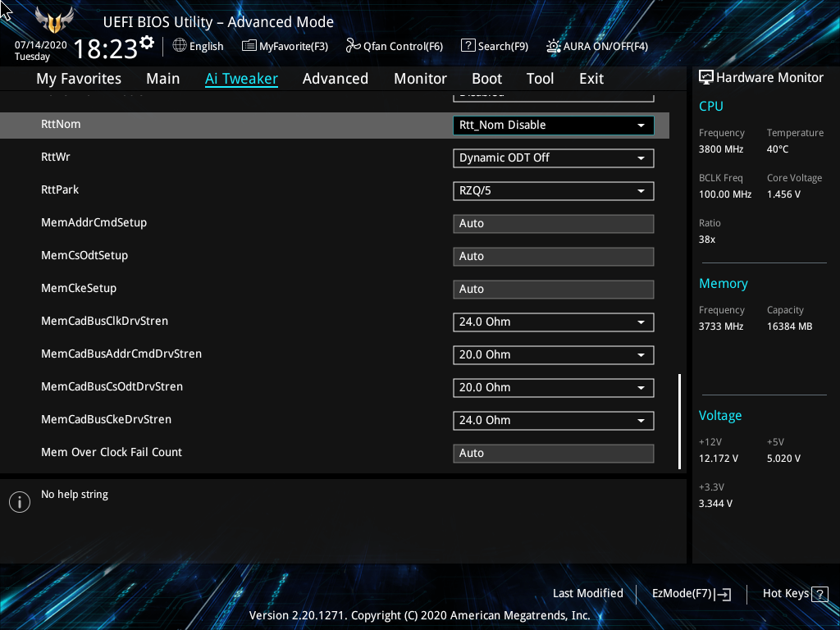This screenshot has width=840, height=630.
Task: Switch to Main tab
Action: coord(163,79)
